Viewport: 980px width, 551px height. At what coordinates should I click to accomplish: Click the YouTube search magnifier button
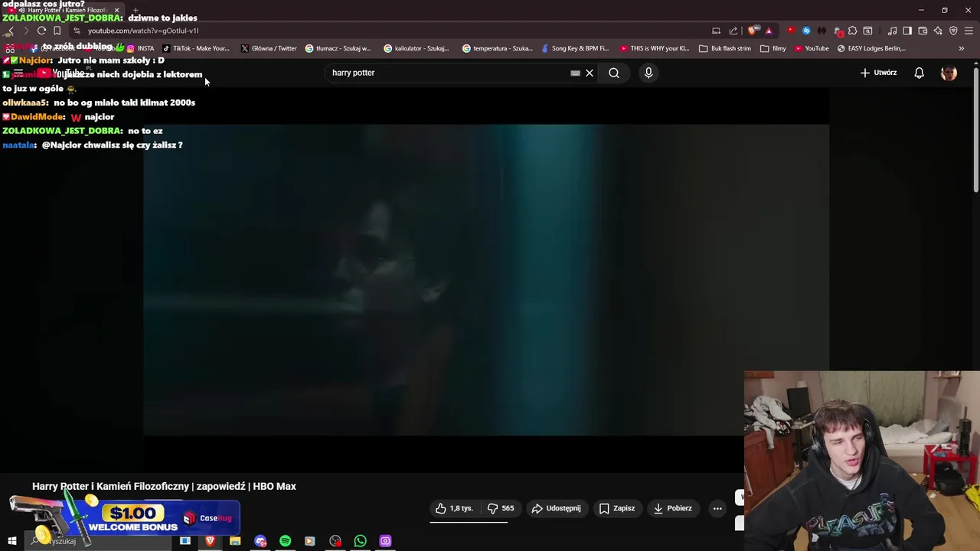614,73
